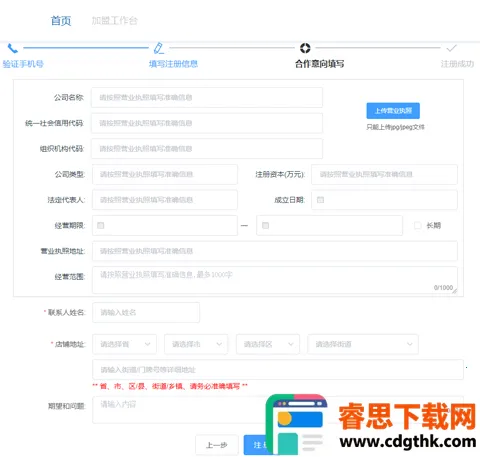Tick the 长期 checkbox
480x457 pixels.
coord(417,225)
